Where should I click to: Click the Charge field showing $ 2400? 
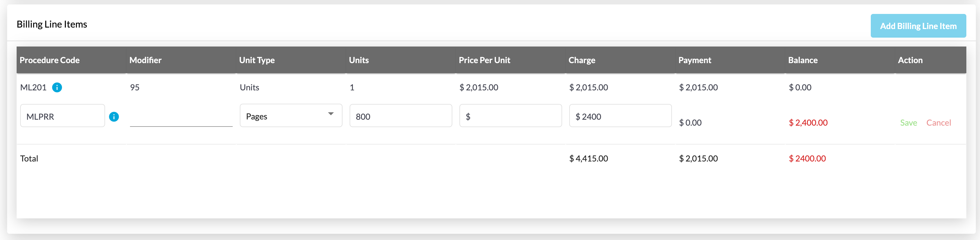620,116
